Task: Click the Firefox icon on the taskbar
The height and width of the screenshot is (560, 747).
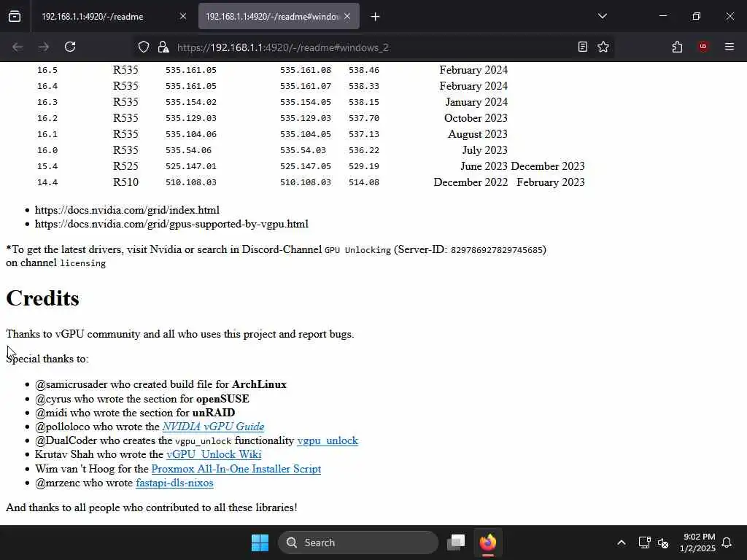Action: 488,542
